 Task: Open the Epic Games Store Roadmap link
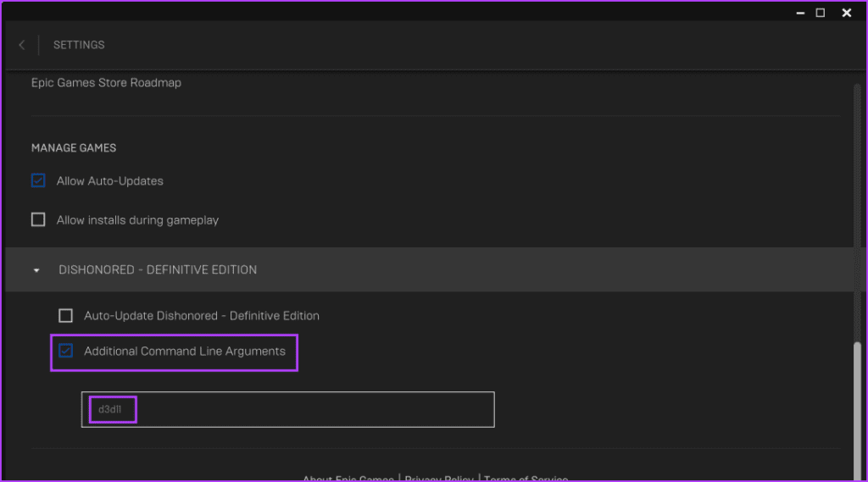pos(106,82)
